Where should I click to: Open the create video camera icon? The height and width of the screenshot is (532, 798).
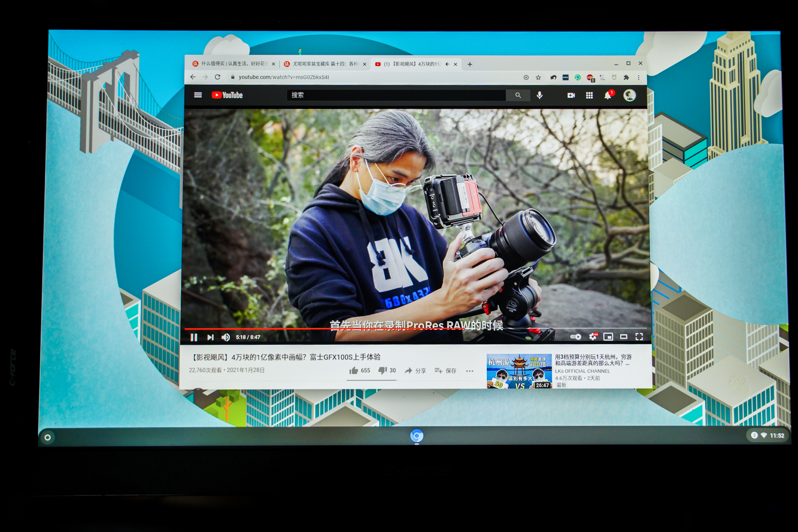pos(571,95)
